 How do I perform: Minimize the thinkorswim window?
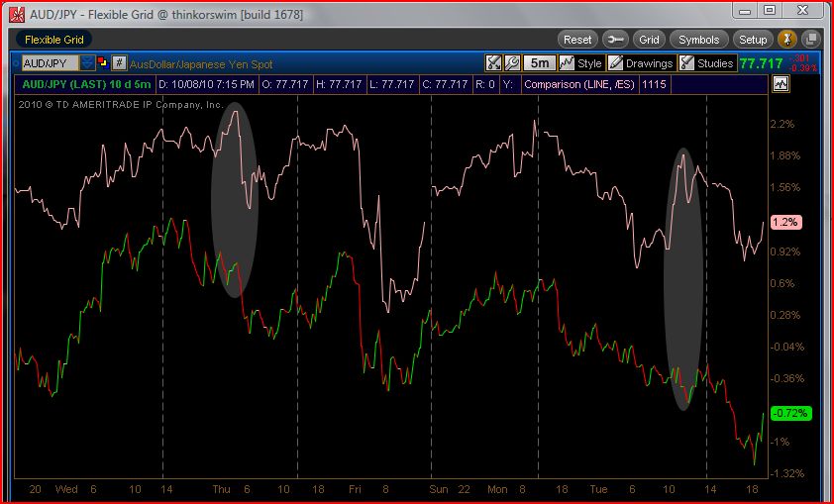pyautogui.click(x=745, y=10)
